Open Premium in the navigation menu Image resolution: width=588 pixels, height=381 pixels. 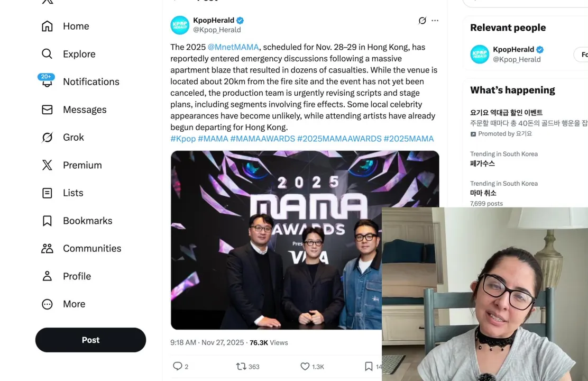[82, 165]
